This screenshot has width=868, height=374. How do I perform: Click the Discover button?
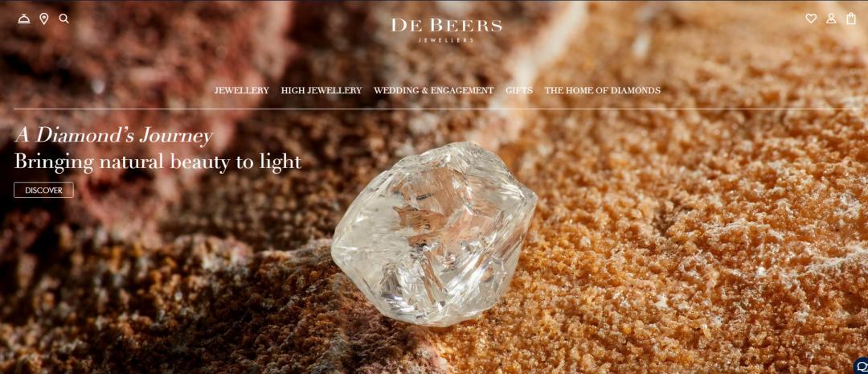(43, 190)
